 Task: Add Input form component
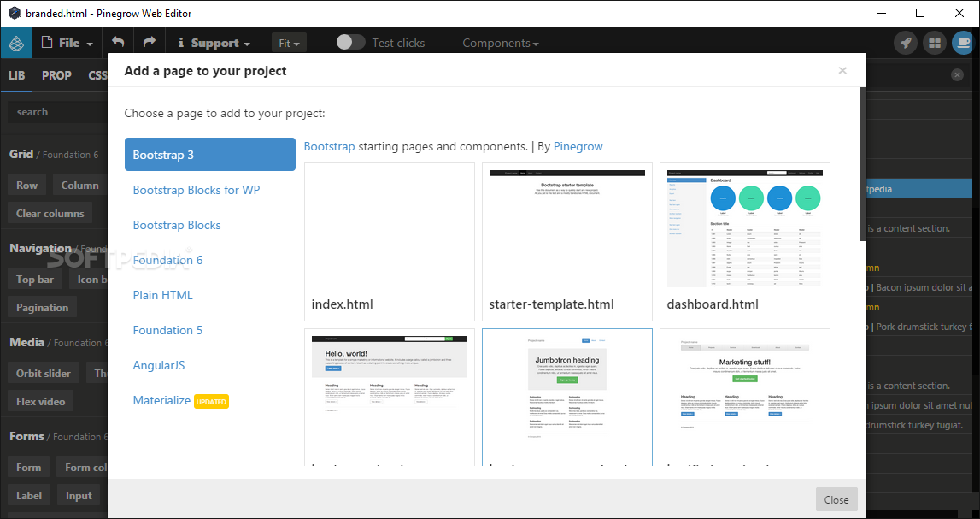pyautogui.click(x=79, y=496)
